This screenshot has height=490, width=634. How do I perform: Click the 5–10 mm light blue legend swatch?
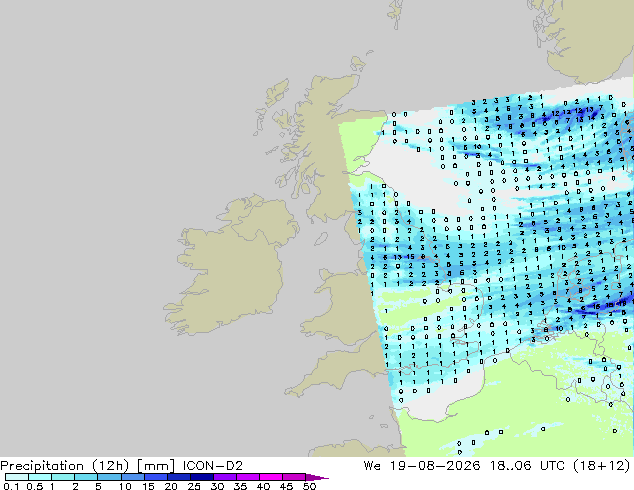coord(109,477)
